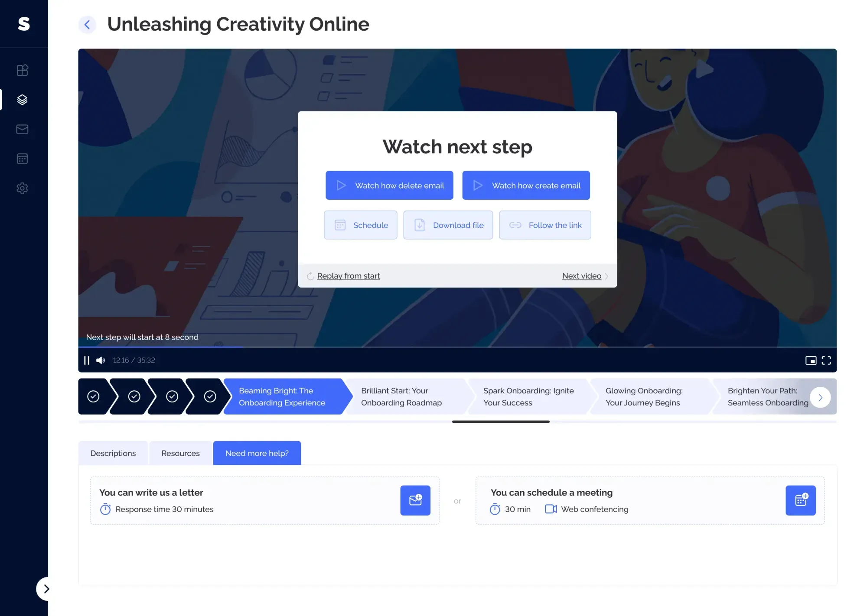Switch the video player to fullscreen
Image resolution: width=867 pixels, height=616 pixels.
click(826, 360)
